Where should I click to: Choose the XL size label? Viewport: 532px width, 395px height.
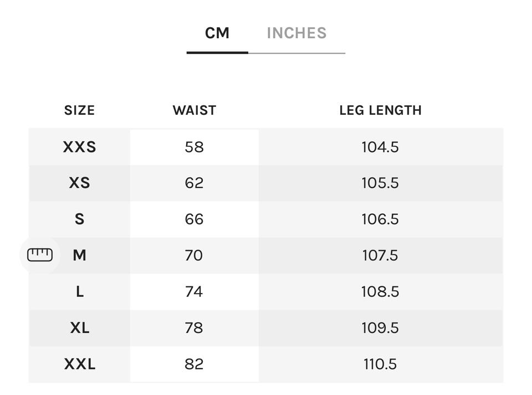[79, 327]
